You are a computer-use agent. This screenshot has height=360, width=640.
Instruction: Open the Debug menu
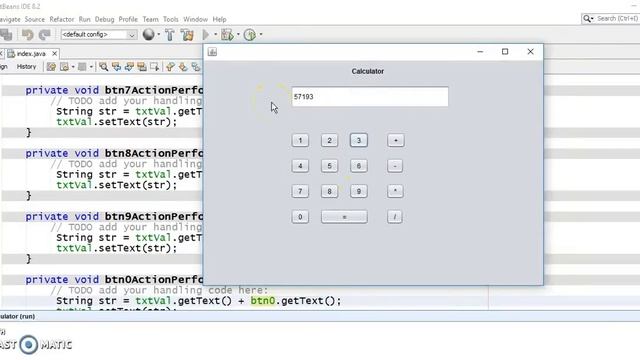coord(104,19)
